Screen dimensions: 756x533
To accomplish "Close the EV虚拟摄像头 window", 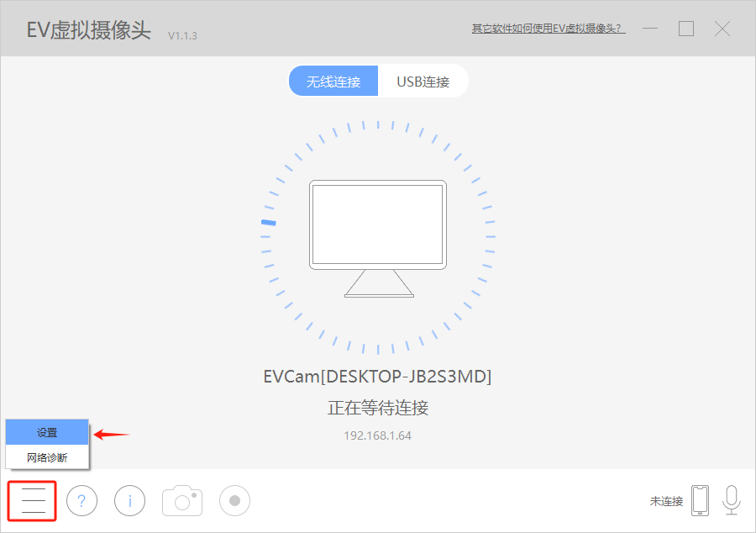I will click(x=722, y=29).
